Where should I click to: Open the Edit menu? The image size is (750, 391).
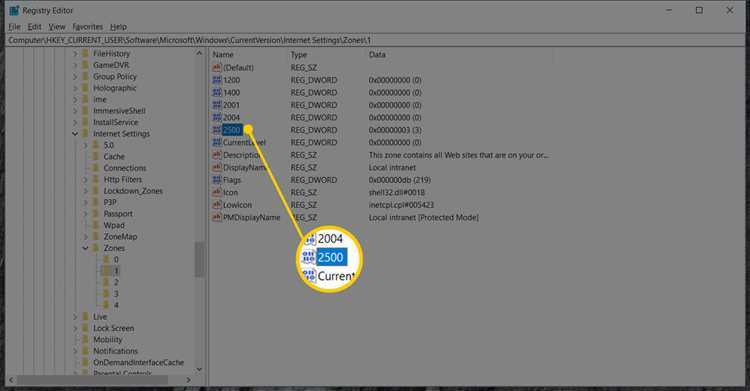(x=34, y=27)
